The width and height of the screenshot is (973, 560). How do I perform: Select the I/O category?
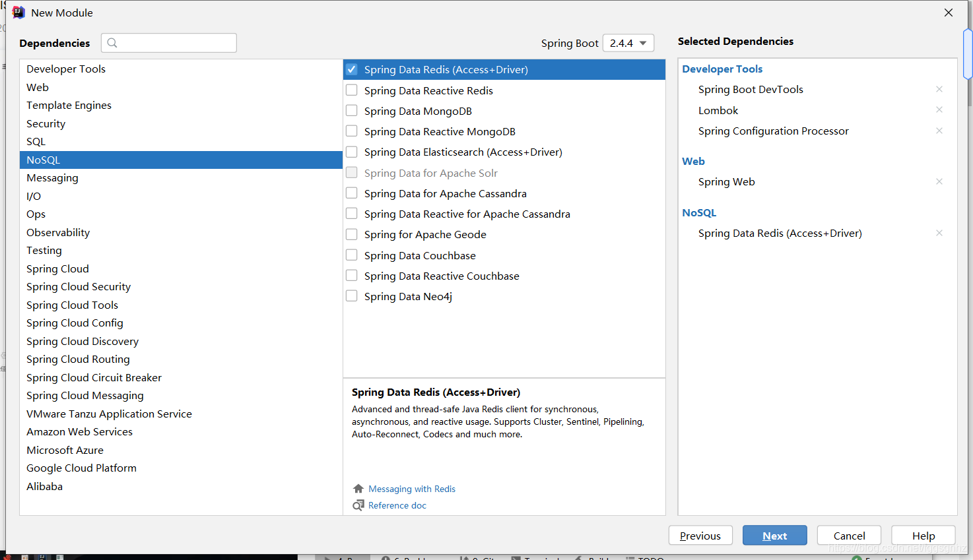pos(181,196)
